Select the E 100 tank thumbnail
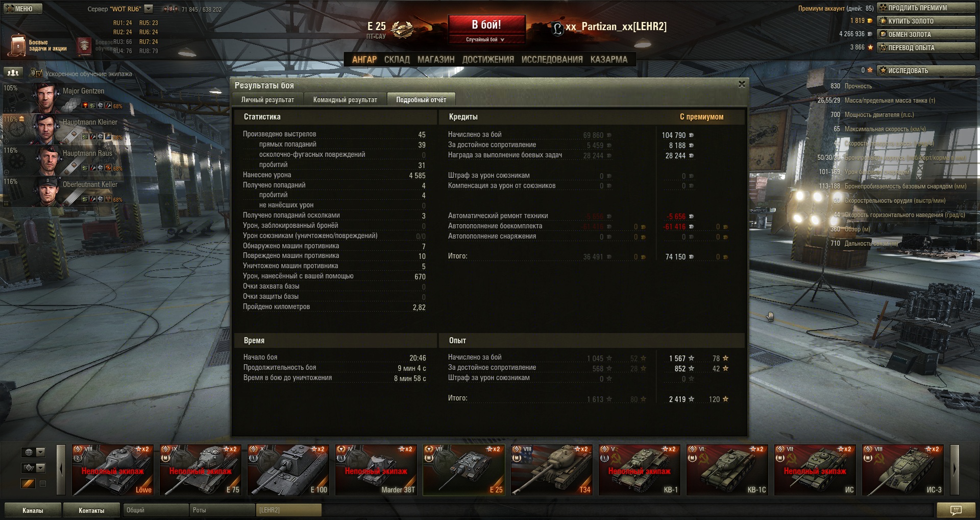 tap(289, 470)
